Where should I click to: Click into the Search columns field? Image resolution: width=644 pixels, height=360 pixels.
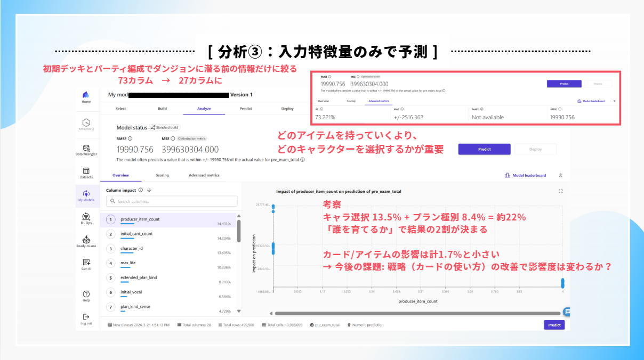point(172,201)
